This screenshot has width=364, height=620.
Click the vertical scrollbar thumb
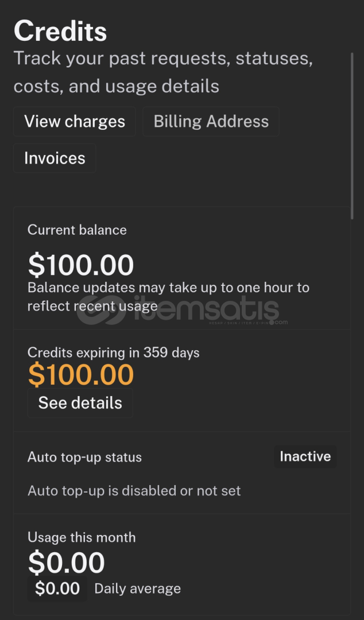tap(352, 135)
